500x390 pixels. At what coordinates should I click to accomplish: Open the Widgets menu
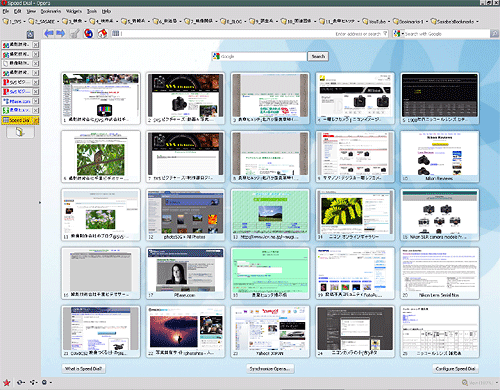tap(74, 11)
